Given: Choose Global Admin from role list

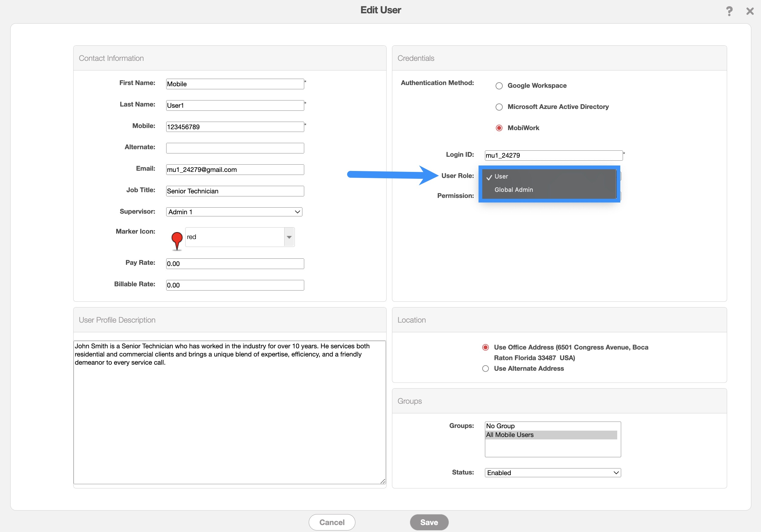Looking at the screenshot, I should coord(514,190).
